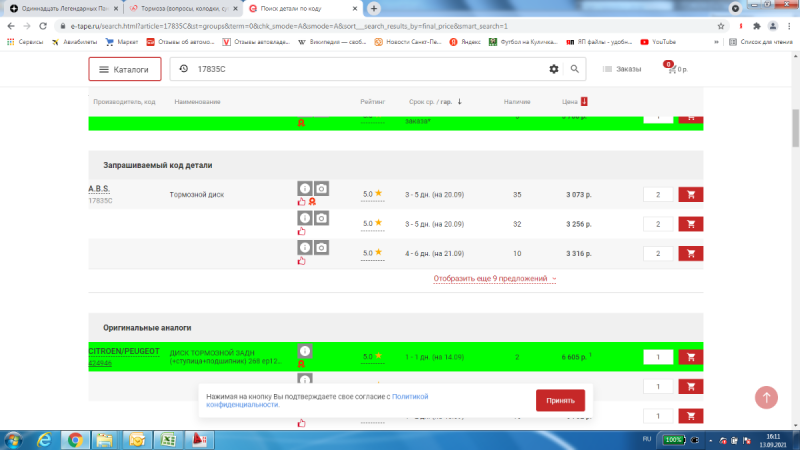Click quantity field for 3 256 р. offer
The width and height of the screenshot is (800, 450).
658,224
